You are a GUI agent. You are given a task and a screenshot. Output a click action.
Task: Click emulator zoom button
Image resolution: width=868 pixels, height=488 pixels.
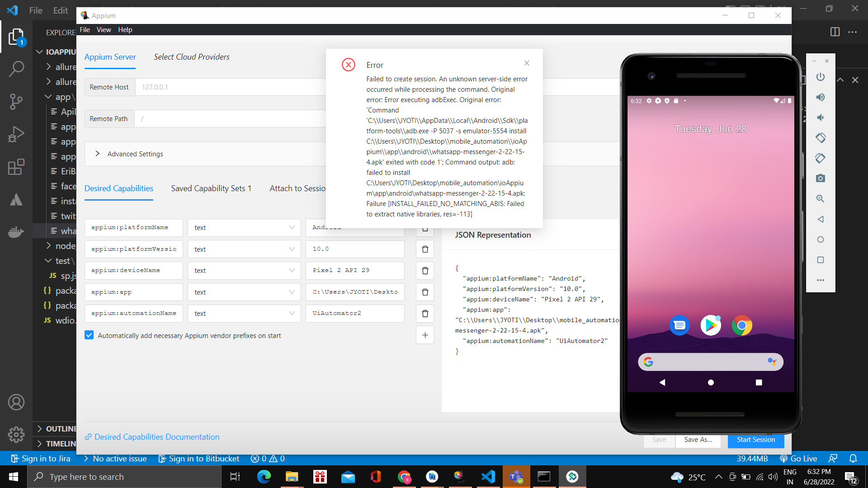tap(821, 199)
